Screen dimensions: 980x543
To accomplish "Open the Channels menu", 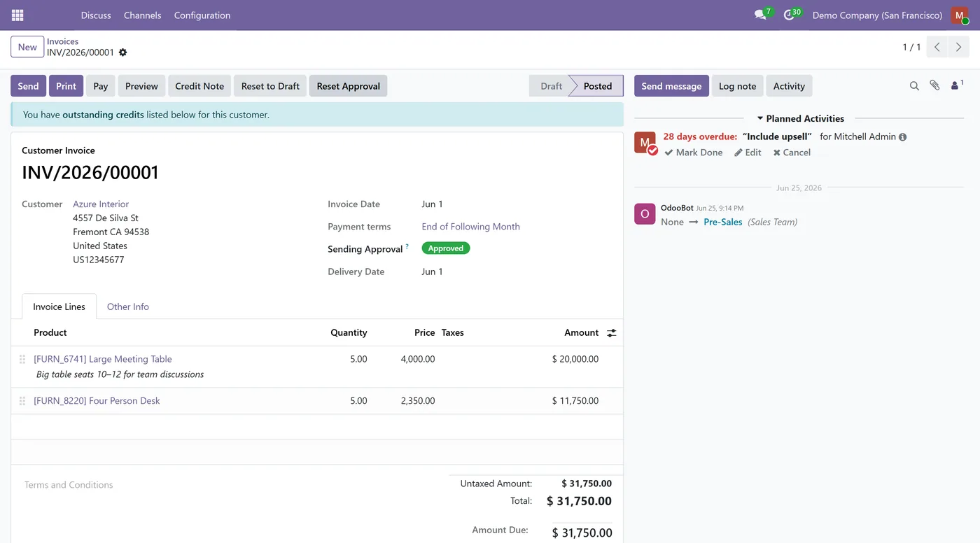I will [x=142, y=15].
